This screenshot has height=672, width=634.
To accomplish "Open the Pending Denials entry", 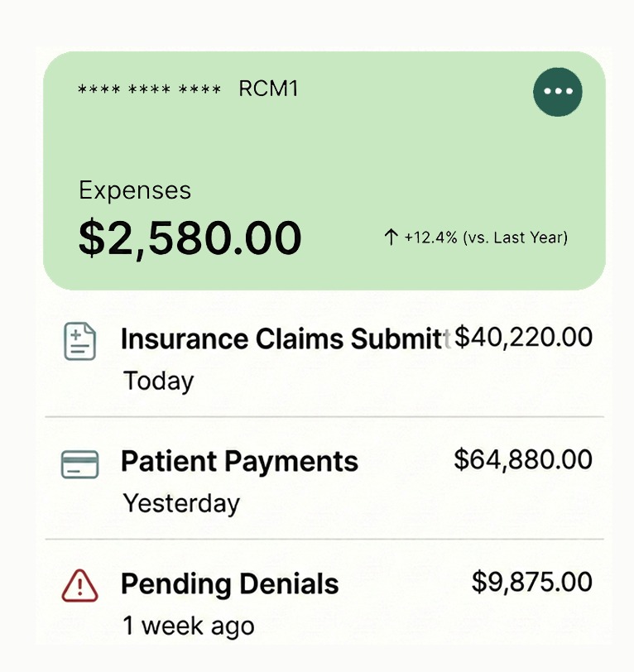I will click(230, 584).
